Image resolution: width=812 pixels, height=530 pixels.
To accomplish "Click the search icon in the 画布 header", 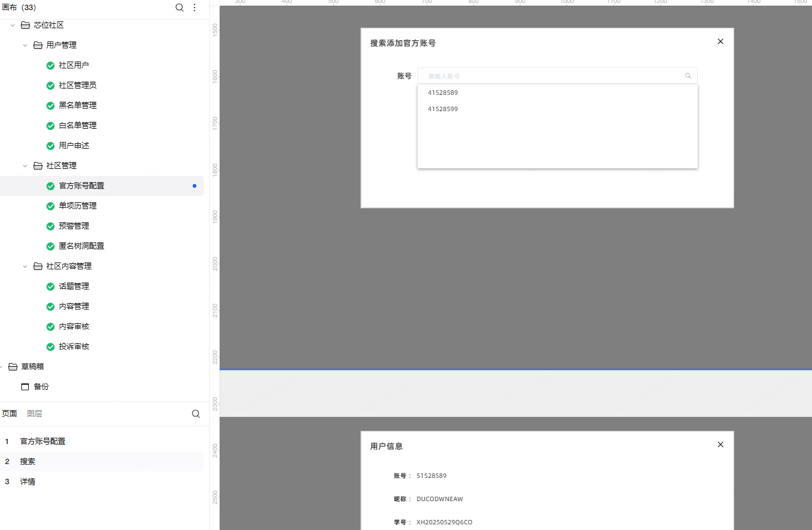I will coord(179,8).
